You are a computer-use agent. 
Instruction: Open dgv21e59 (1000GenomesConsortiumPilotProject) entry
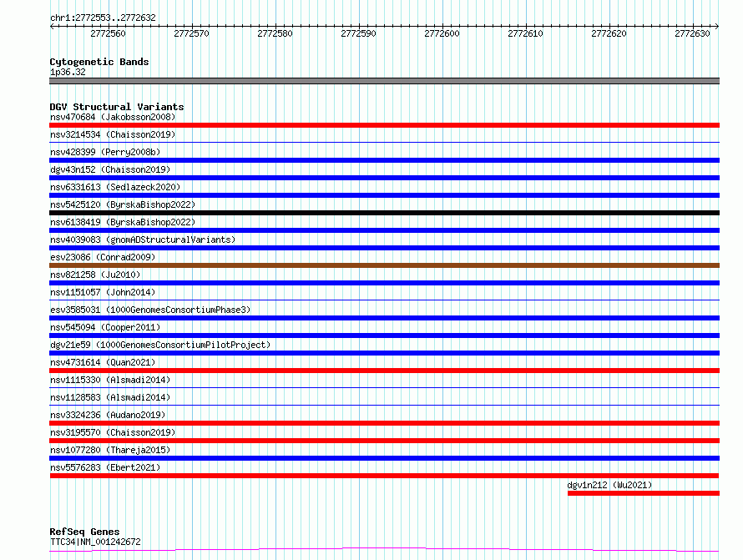point(160,345)
